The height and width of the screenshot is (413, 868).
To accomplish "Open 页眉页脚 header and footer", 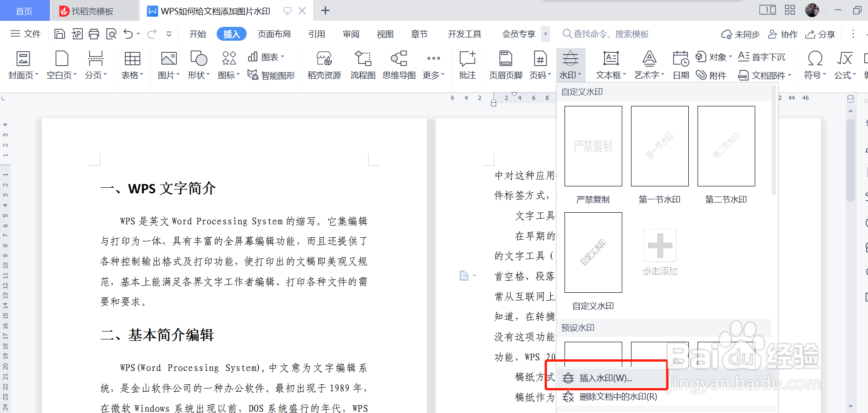I will pos(506,65).
